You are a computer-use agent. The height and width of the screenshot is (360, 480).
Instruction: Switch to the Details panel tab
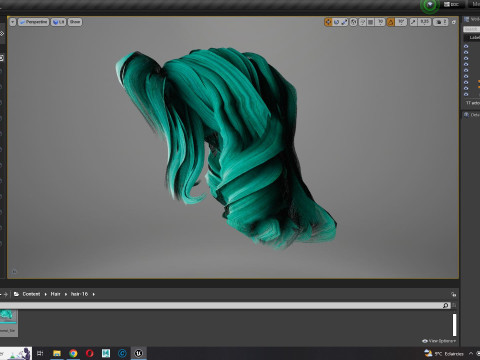(472, 115)
